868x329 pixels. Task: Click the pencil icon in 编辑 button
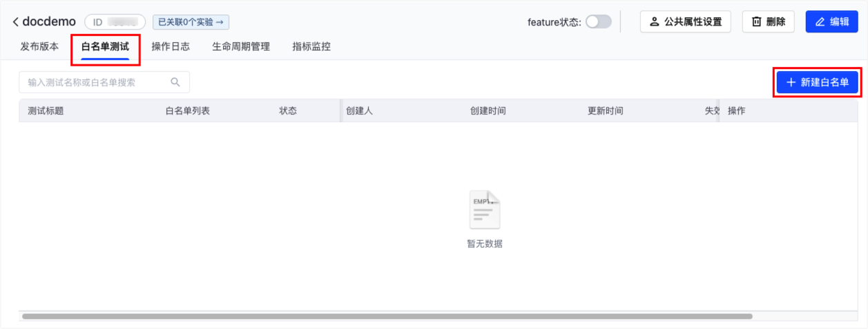click(x=820, y=21)
